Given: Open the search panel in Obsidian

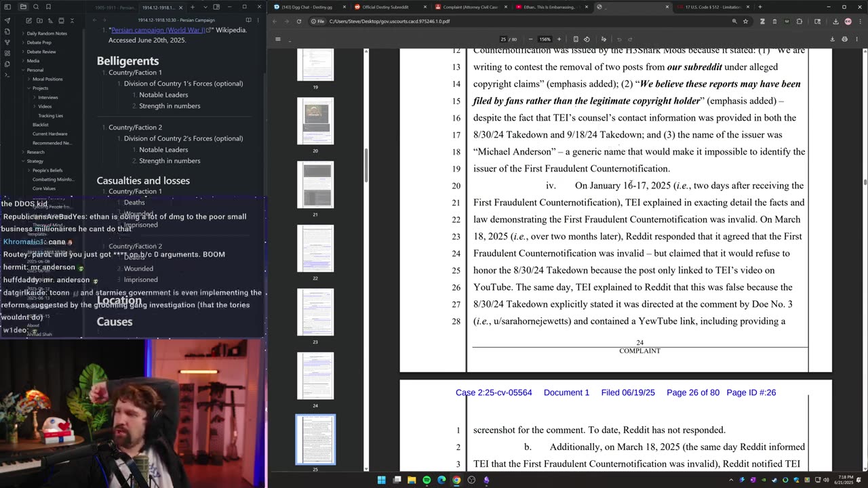Looking at the screenshot, I should [35, 7].
